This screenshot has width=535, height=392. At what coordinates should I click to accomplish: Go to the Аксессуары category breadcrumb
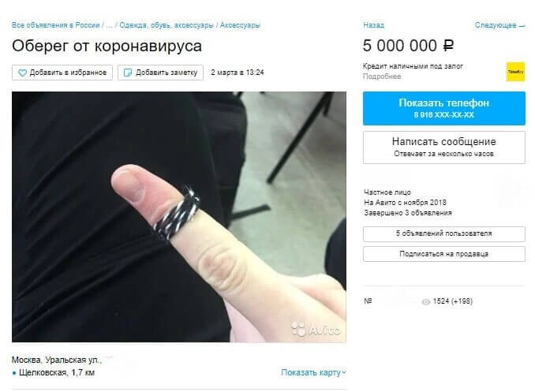[x=240, y=25]
